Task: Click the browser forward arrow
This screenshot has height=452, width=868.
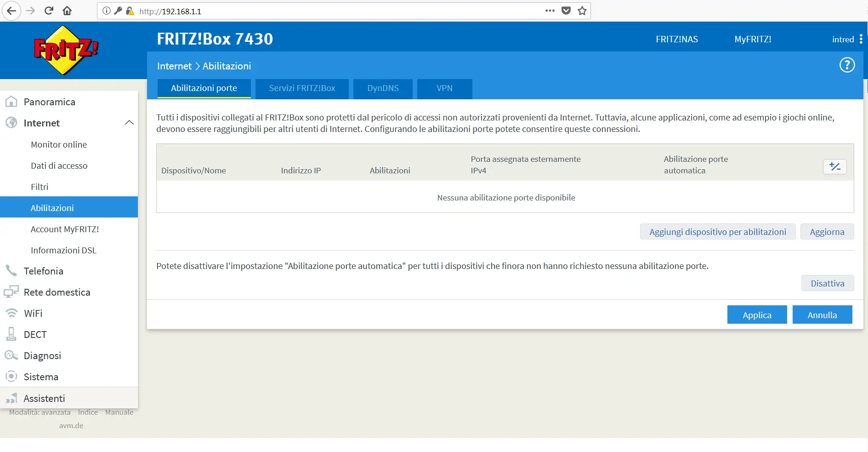Action: (x=30, y=11)
